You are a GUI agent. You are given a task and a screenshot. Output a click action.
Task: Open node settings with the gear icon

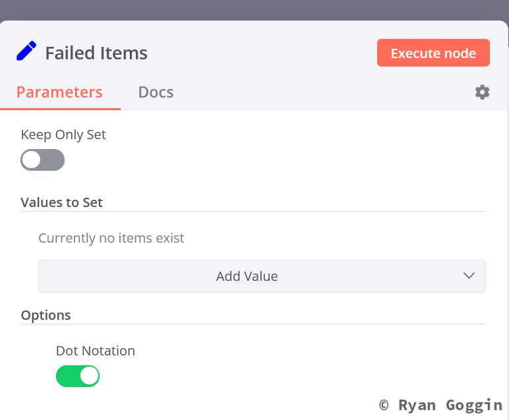tap(482, 92)
